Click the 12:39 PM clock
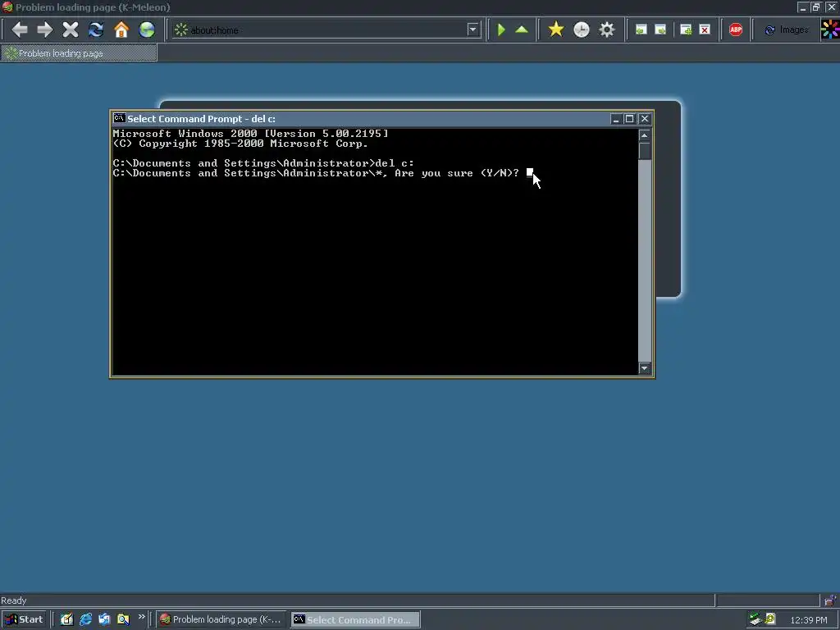This screenshot has height=630, width=840. click(x=808, y=620)
